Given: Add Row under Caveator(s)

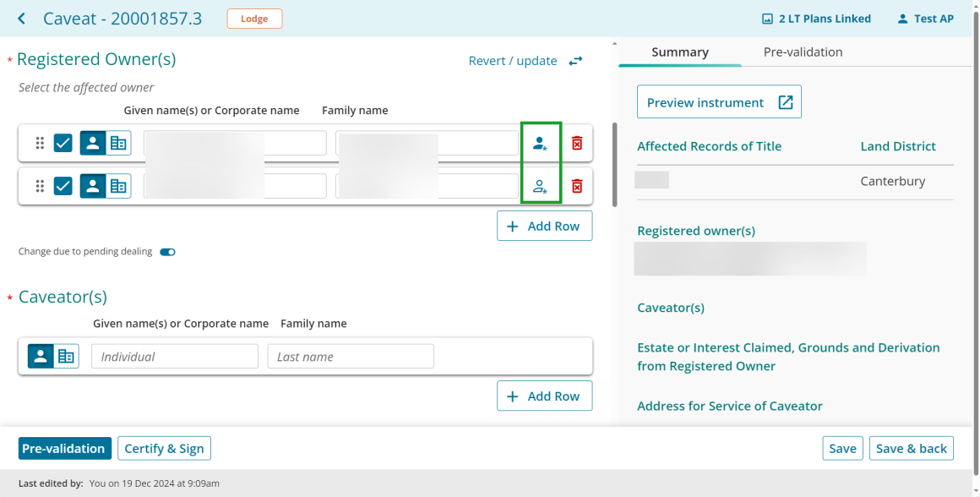Looking at the screenshot, I should (544, 396).
